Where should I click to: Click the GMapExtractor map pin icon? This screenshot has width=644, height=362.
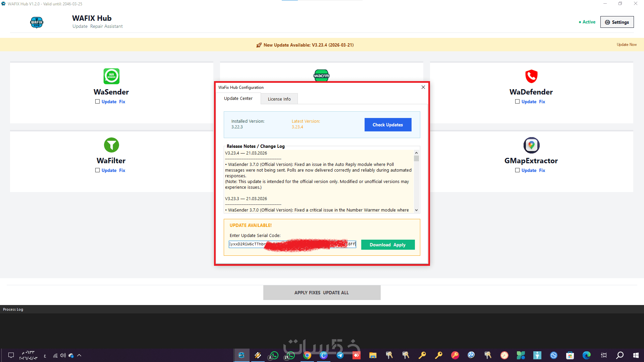pyautogui.click(x=531, y=145)
